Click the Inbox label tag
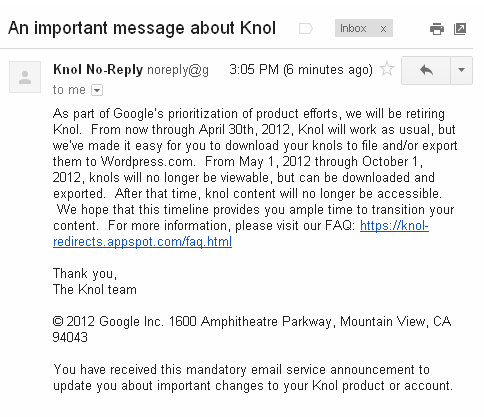Image resolution: width=484 pixels, height=417 pixels. pos(353,28)
